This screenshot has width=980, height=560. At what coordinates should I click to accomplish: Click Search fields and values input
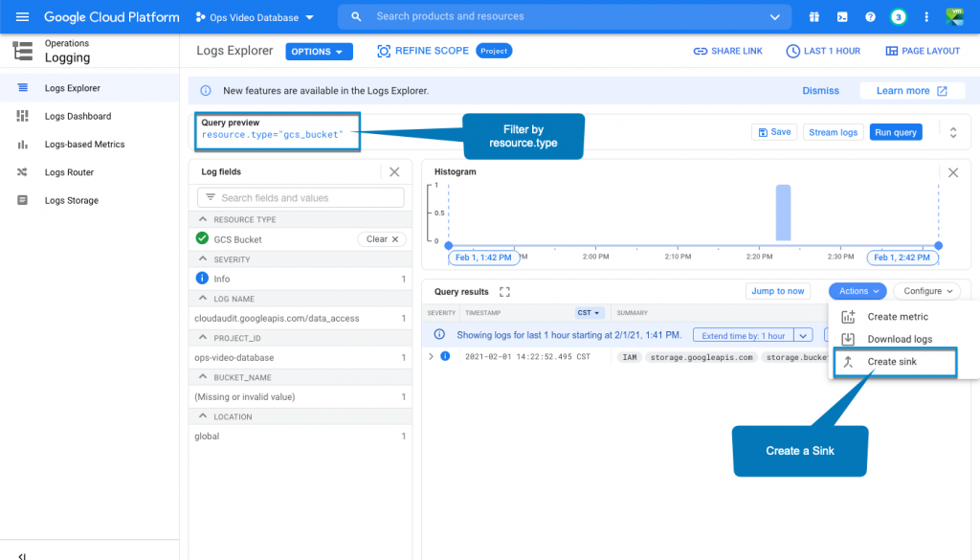click(301, 198)
